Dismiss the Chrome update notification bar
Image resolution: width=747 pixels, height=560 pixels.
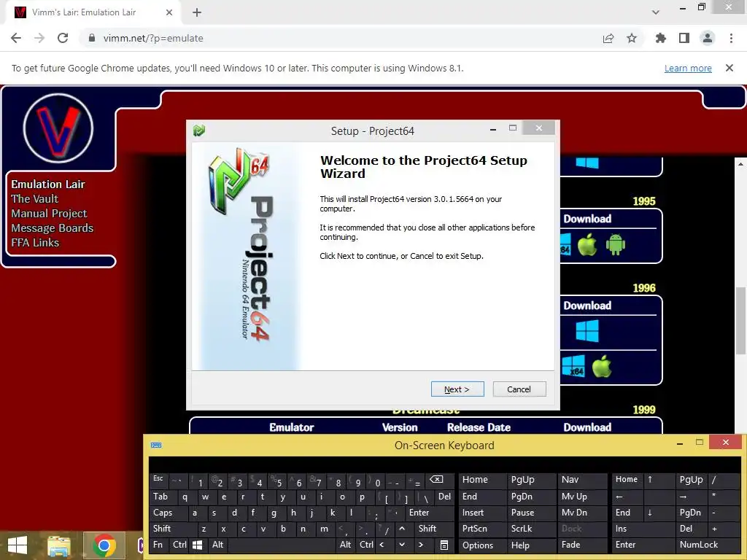pyautogui.click(x=729, y=68)
